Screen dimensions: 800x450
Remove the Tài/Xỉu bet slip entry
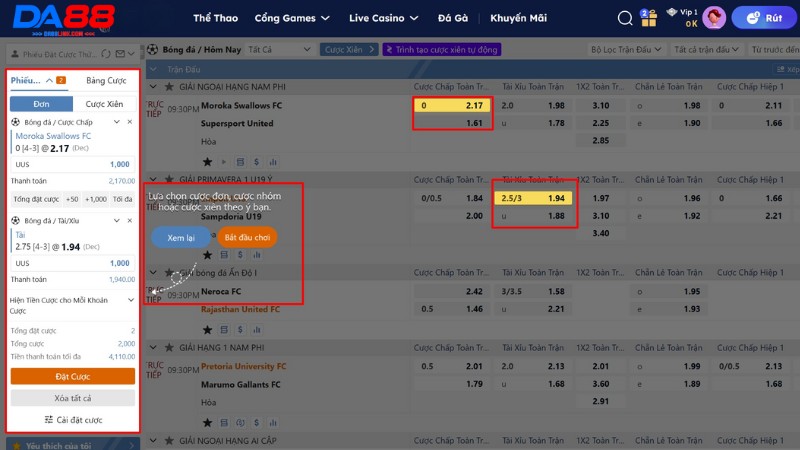tap(130, 220)
